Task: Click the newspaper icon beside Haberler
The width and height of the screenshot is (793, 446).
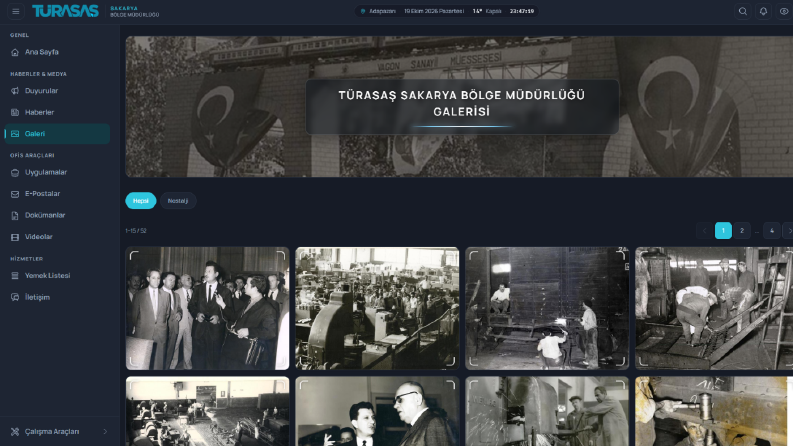Action: click(15, 112)
